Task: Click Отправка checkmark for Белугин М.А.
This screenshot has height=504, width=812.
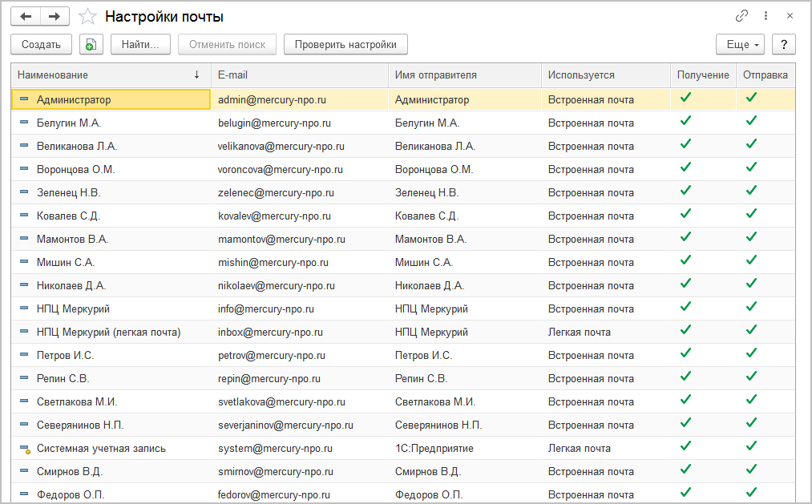Action: (x=751, y=121)
